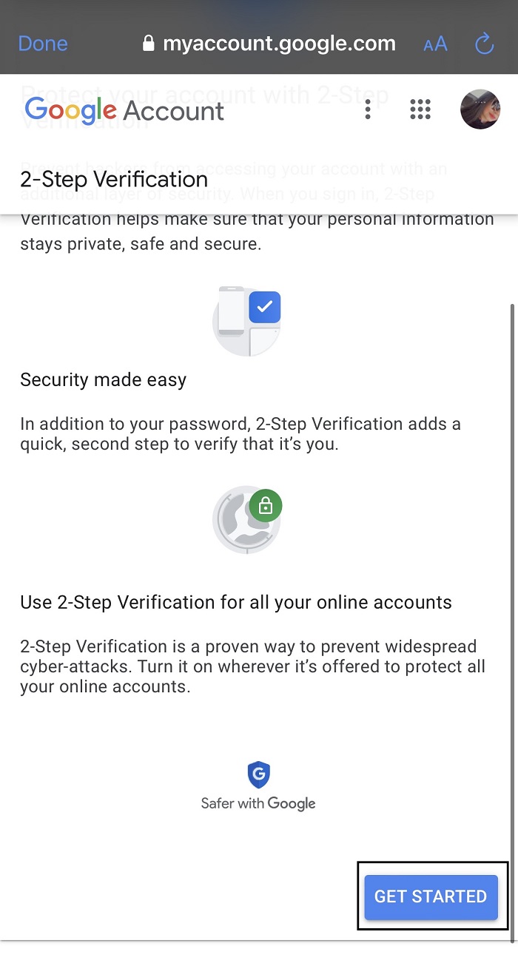The height and width of the screenshot is (980, 518).
Task: Open the Google apps grid launcher
Action: pyautogui.click(x=420, y=110)
